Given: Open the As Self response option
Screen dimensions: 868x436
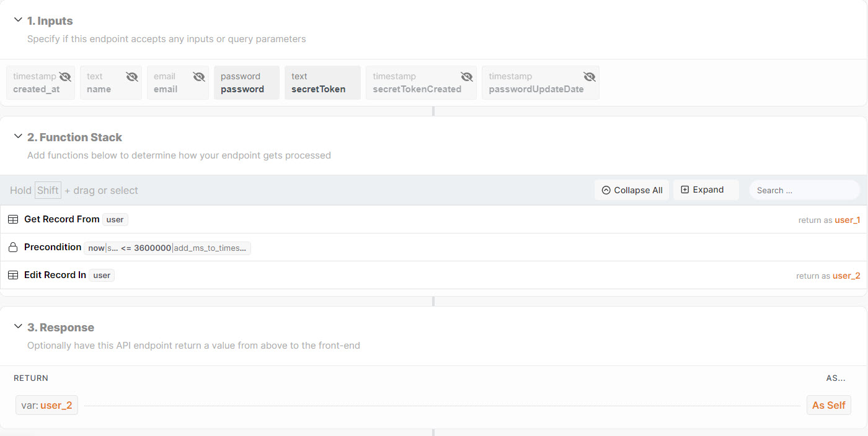Looking at the screenshot, I should pos(828,405).
